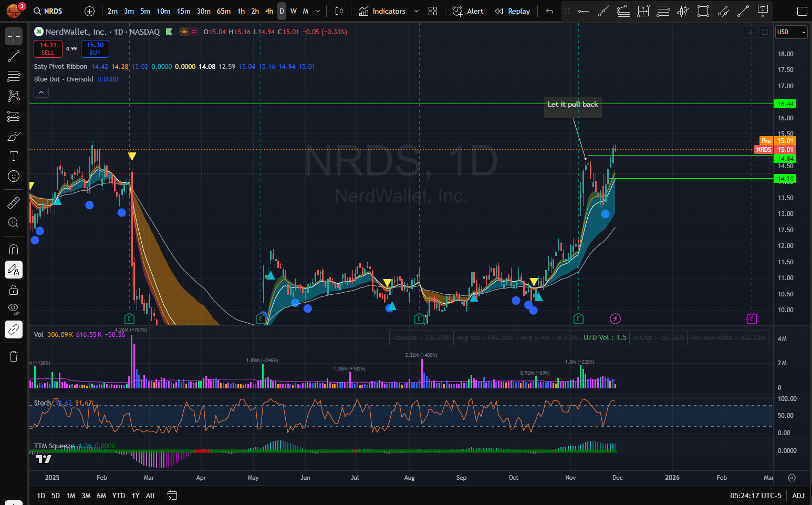This screenshot has width=812, height=505.
Task: Click the compare or add symbol plus icon
Action: [x=89, y=11]
